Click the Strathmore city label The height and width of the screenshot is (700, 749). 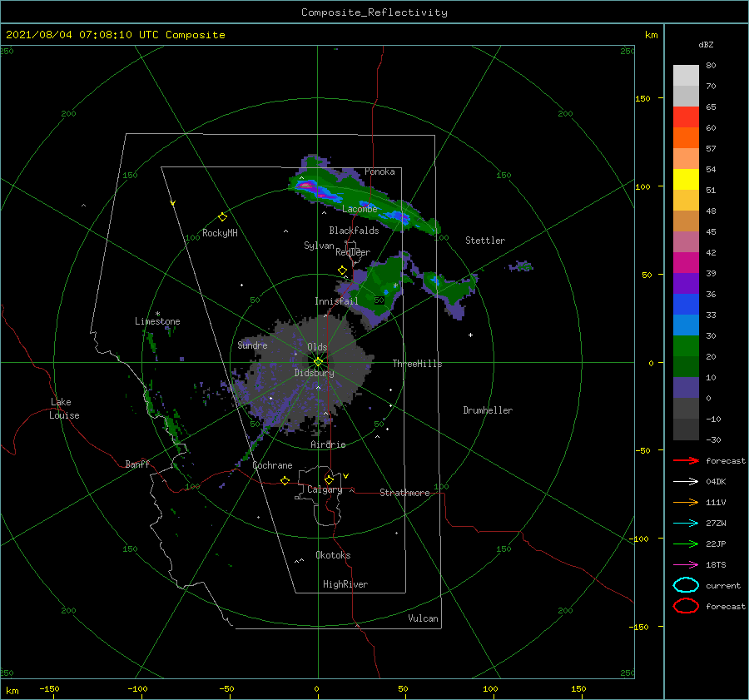pyautogui.click(x=404, y=493)
